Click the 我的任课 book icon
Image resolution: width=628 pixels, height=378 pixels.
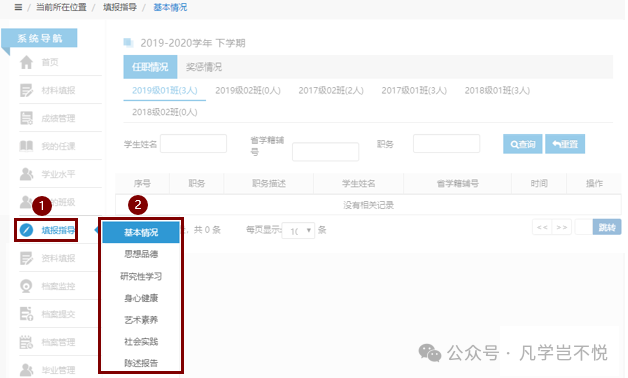(x=26, y=146)
